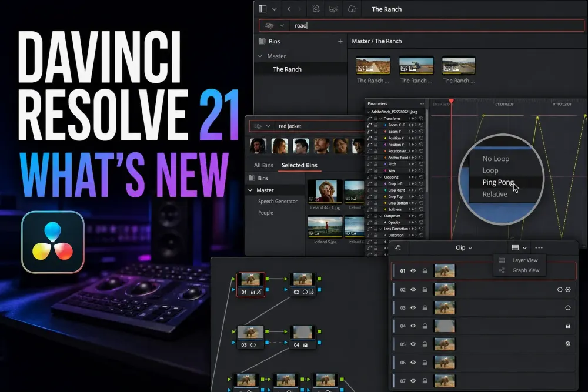Open the search filter dropdown beside 'red jacket'
588x392 pixels.
coord(268,126)
